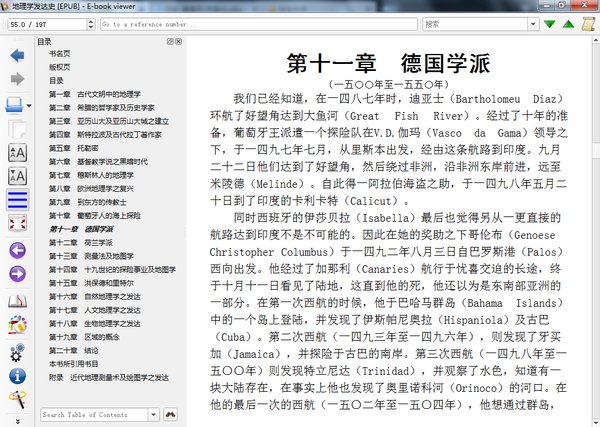
Task: Jump to 第四章 in the contents list
Action: [105, 135]
